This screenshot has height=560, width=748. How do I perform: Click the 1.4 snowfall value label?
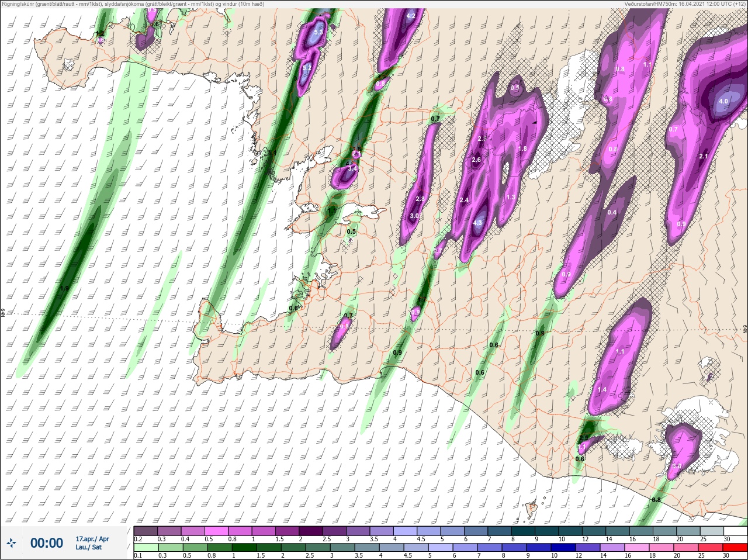602,389
